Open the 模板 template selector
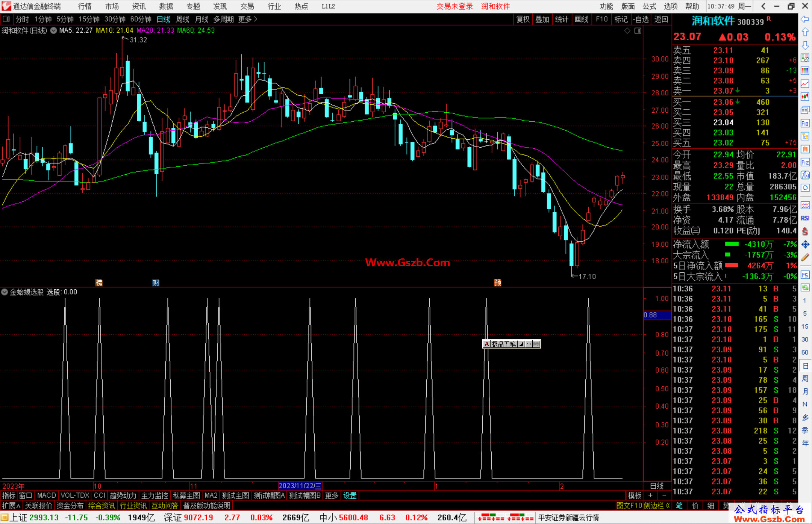 coord(635,495)
